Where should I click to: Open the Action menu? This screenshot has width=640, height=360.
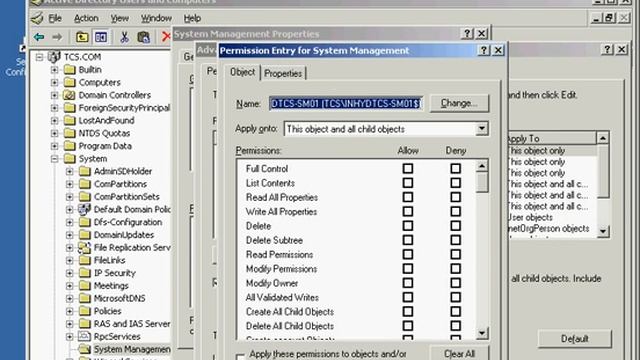pos(86,18)
